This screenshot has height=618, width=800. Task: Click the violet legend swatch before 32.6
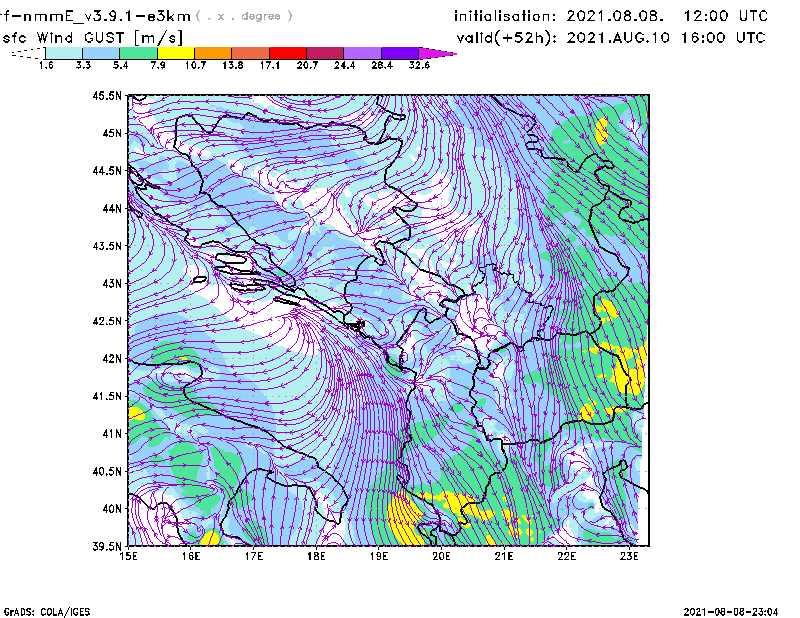(x=400, y=53)
